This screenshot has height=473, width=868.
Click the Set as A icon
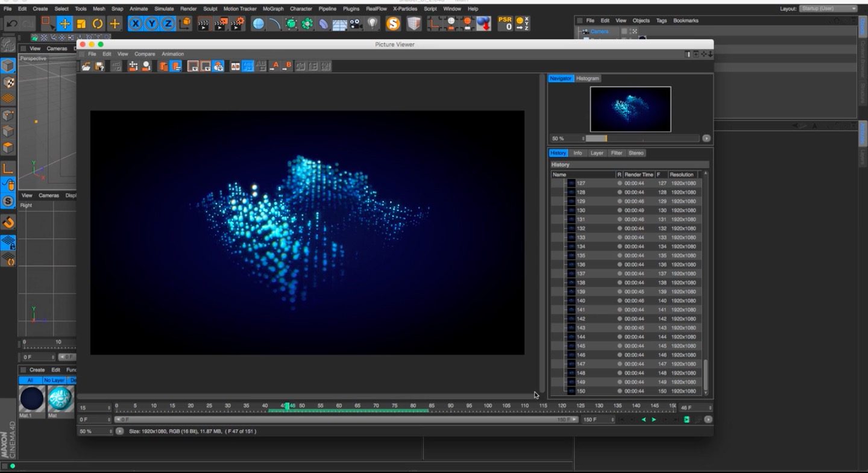[x=275, y=66]
